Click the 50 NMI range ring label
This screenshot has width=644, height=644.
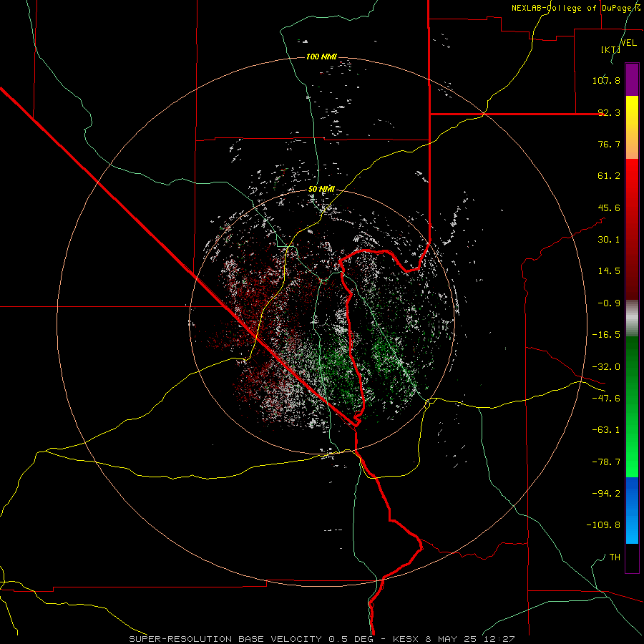321,190
